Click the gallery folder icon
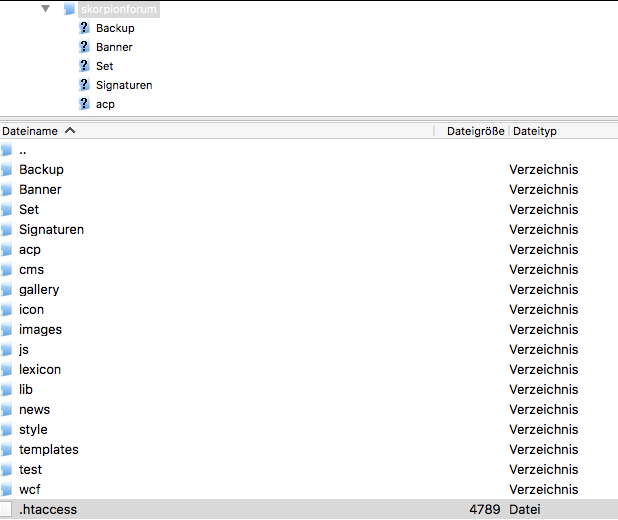618x520 pixels. point(7,290)
